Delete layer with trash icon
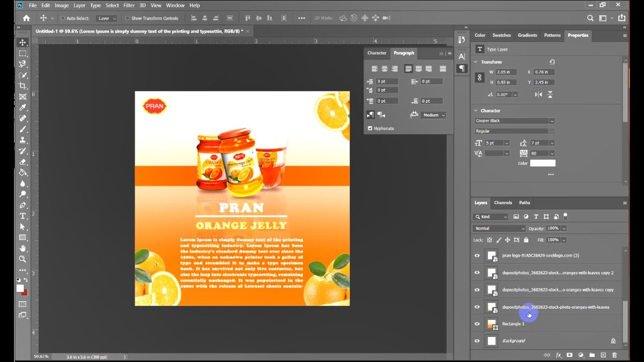This screenshot has width=644, height=362. tap(614, 355)
